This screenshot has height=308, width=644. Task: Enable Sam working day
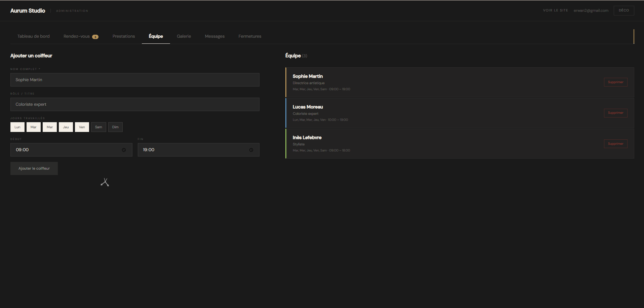coord(98,127)
